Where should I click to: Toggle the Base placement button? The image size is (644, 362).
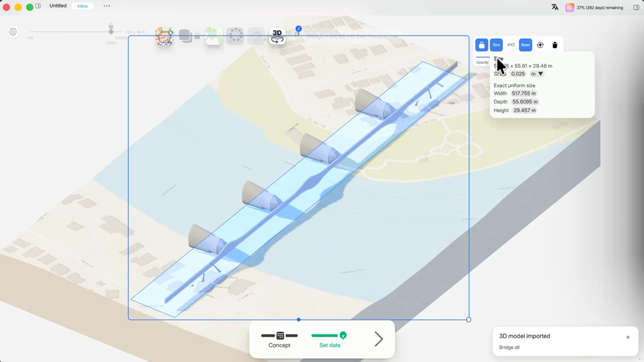point(525,45)
